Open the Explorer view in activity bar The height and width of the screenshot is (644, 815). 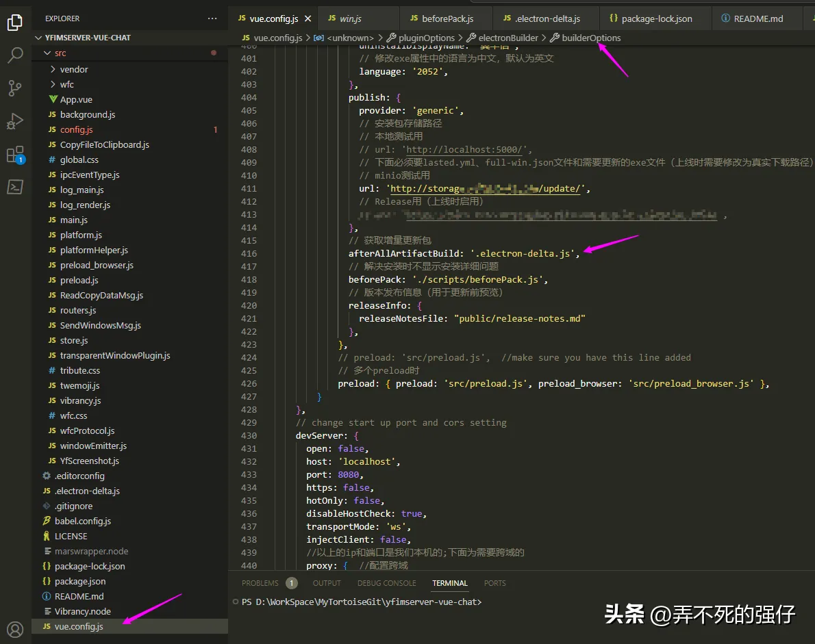click(x=15, y=23)
